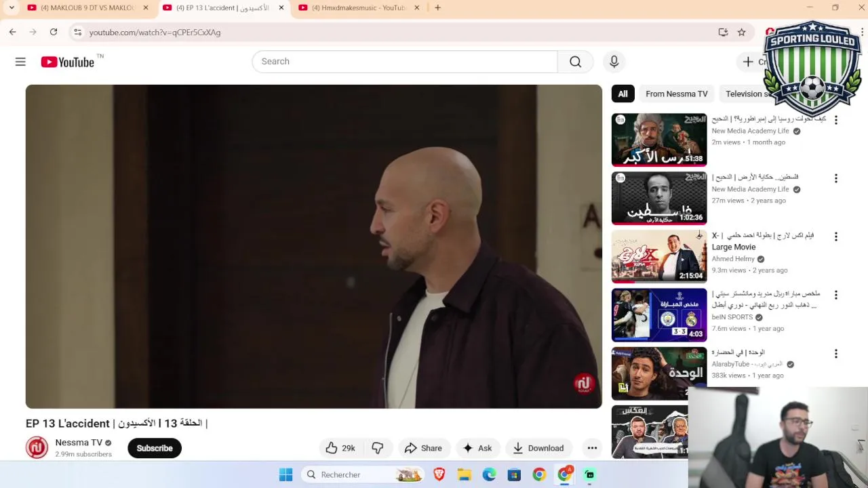868x488 pixels.
Task: Open Microsoft Edge from taskbar
Action: 489,474
